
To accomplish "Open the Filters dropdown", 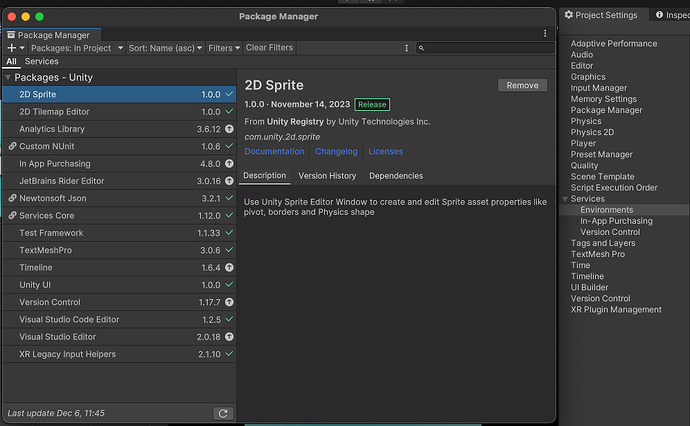I will (222, 48).
